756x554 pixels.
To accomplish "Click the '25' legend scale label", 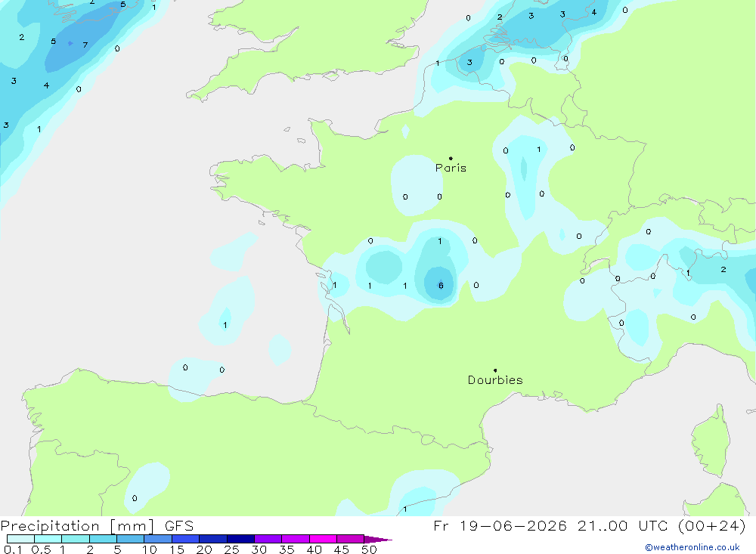I will click(x=232, y=549).
